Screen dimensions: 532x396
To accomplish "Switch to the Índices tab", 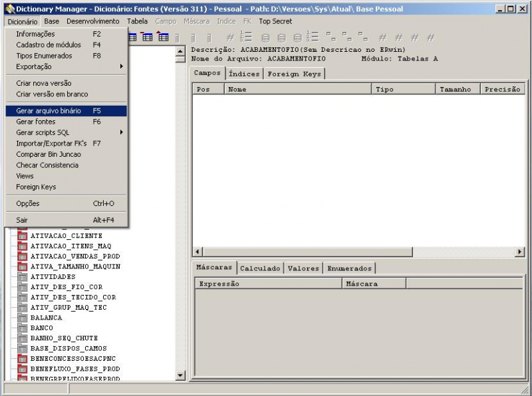I will pos(244,74).
